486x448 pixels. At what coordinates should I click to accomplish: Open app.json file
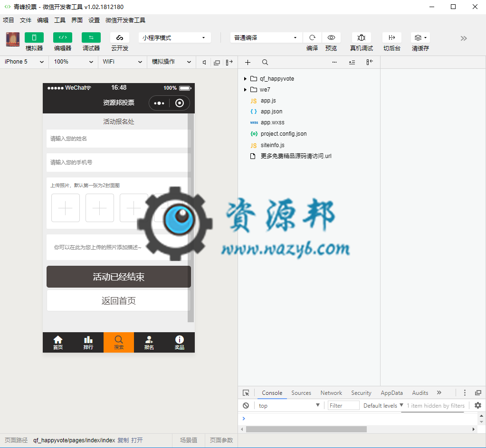tap(272, 112)
